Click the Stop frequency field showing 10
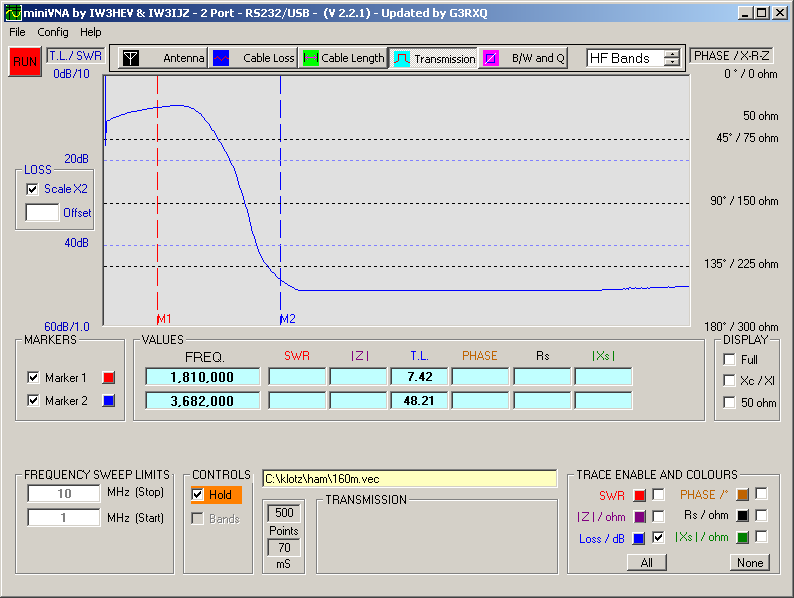 (x=64, y=493)
